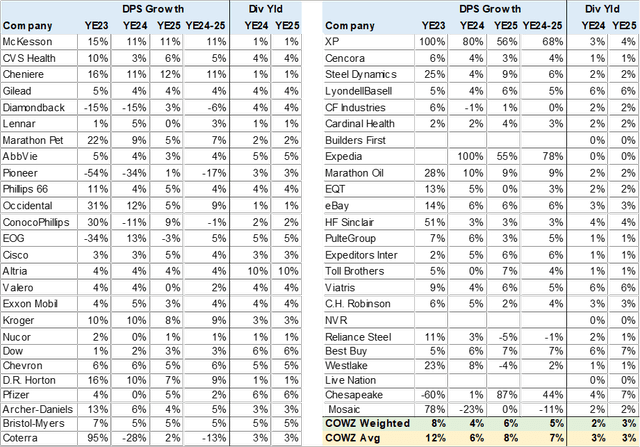640x447 pixels.
Task: Select the Pioneer company name
Action: [x=20, y=173]
